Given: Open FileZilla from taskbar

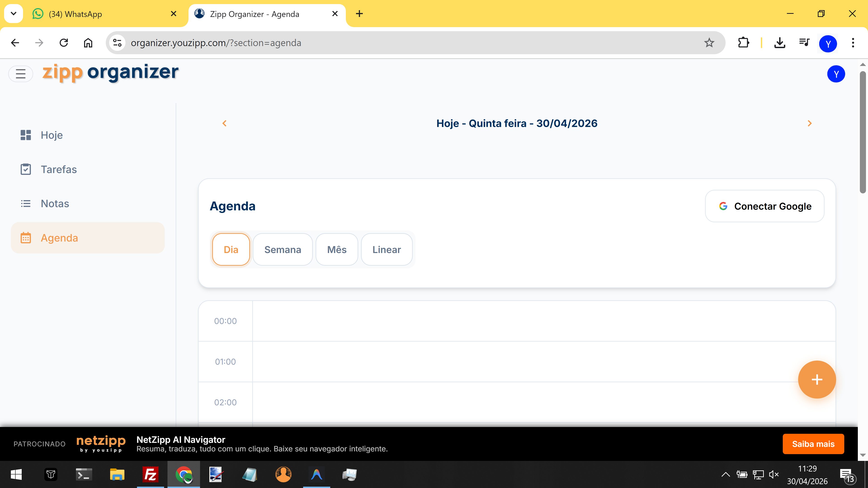Looking at the screenshot, I should pyautogui.click(x=150, y=474).
